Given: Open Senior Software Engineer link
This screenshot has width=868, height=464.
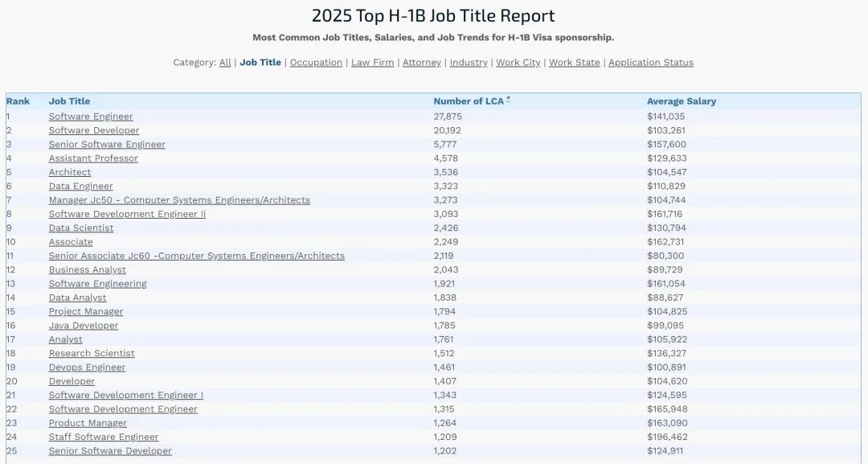Looking at the screenshot, I should (107, 145).
